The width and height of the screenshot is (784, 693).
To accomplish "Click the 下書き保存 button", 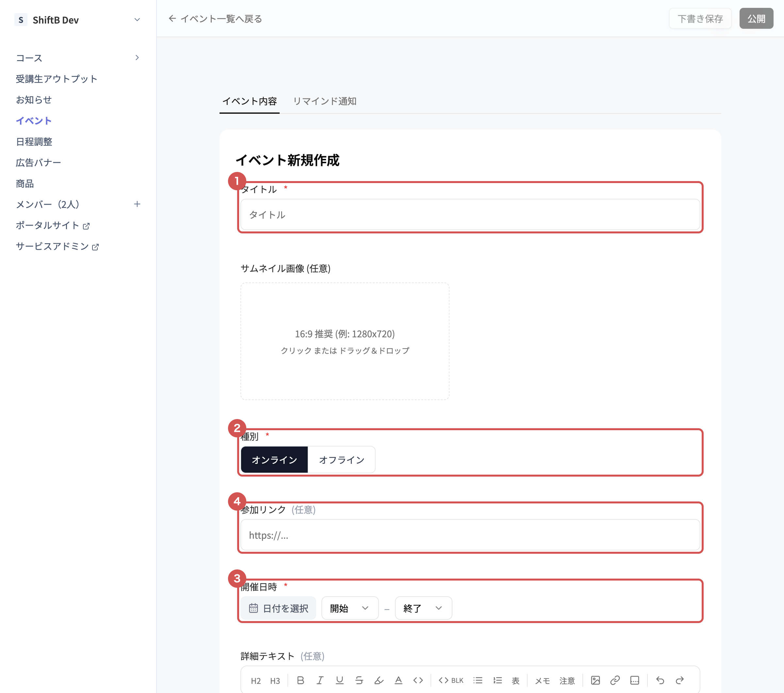I will coord(700,18).
